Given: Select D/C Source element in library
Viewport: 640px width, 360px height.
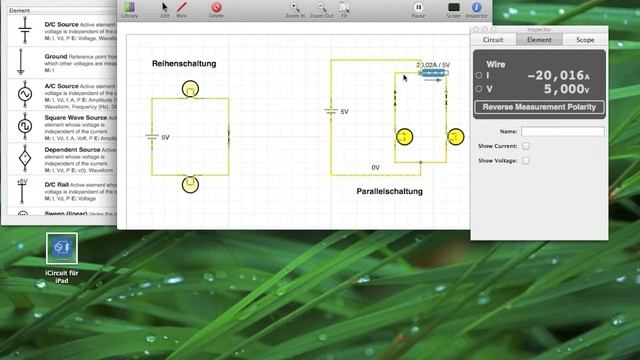Looking at the screenshot, I should point(62,31).
